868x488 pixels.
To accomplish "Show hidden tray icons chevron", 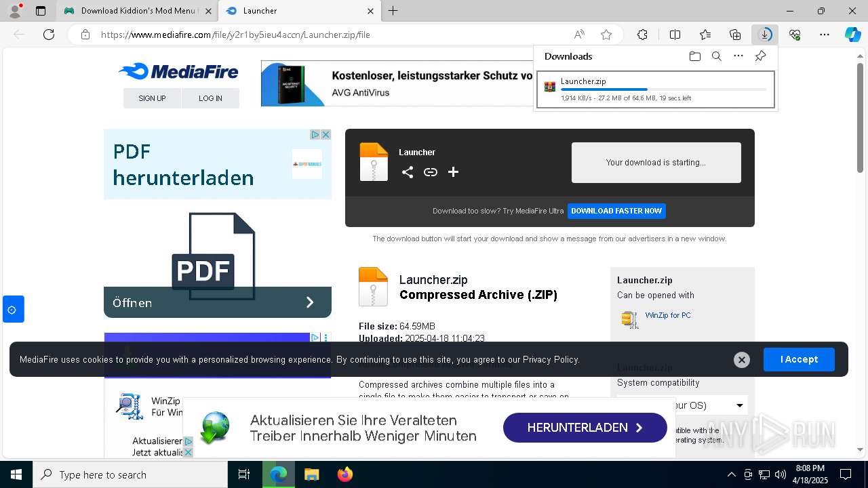I will (x=731, y=474).
